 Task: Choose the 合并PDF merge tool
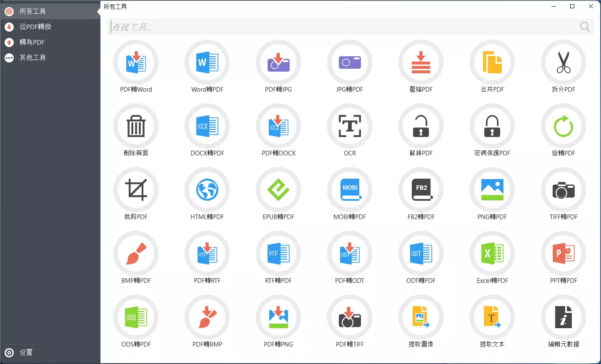492,62
